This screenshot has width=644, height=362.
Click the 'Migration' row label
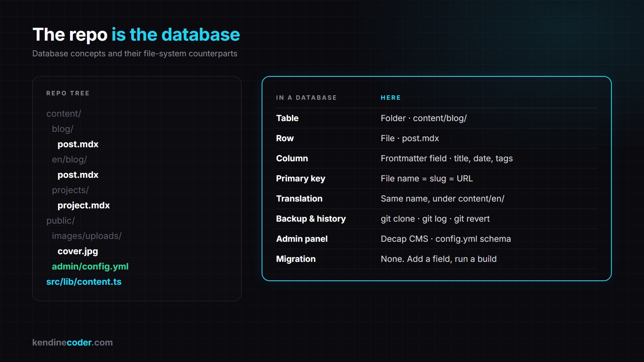pyautogui.click(x=296, y=259)
